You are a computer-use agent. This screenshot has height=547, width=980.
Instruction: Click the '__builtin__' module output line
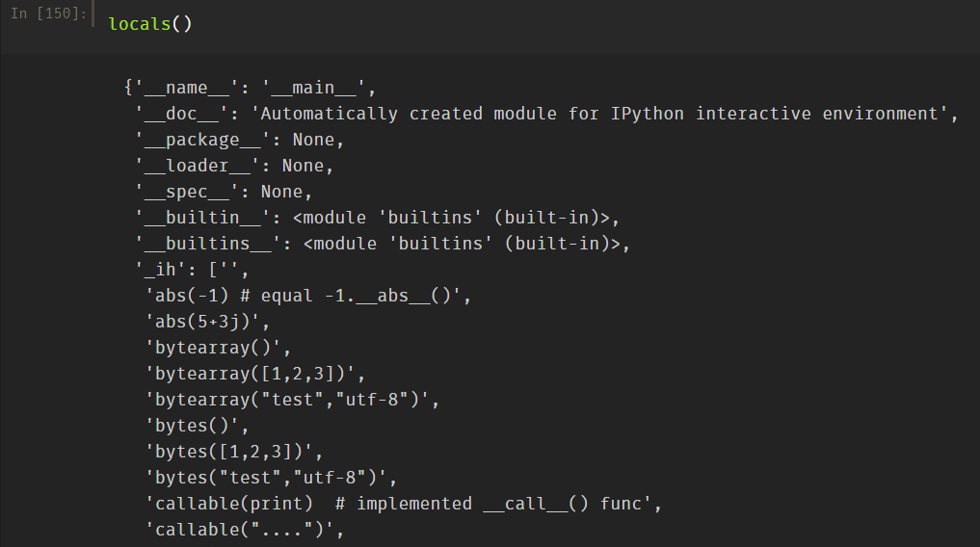(377, 218)
